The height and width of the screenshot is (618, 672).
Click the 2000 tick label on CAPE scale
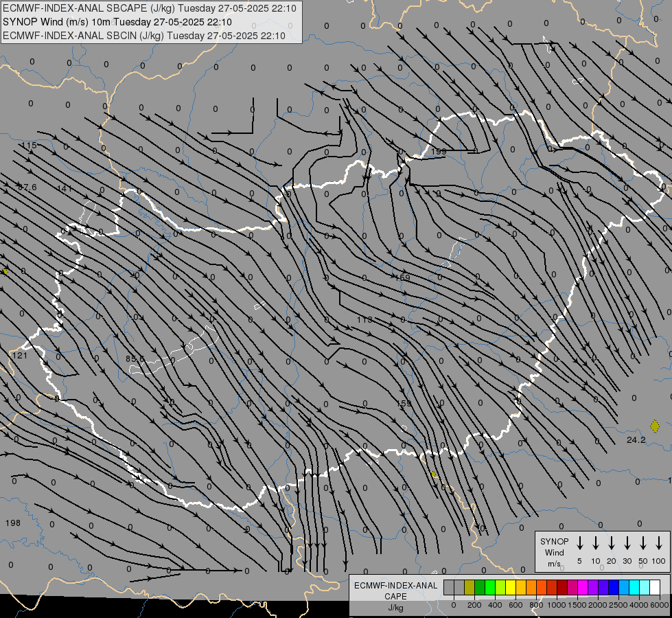point(597,605)
